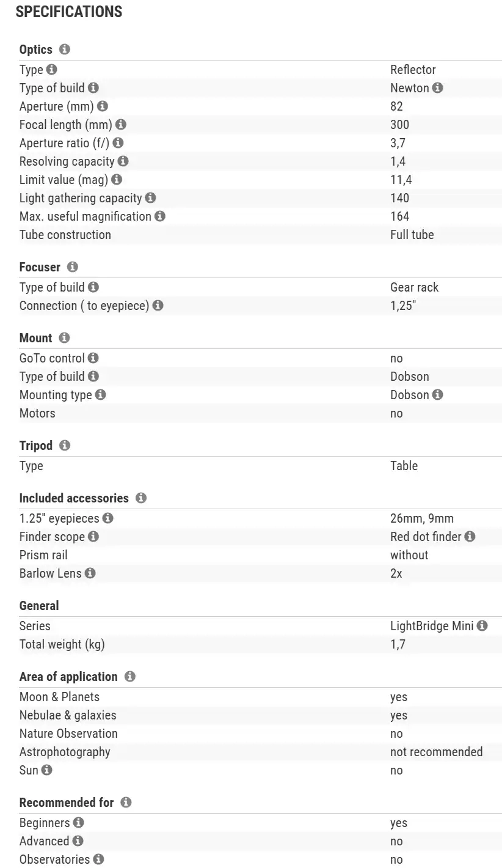Show info icon next to Sun

(47, 770)
